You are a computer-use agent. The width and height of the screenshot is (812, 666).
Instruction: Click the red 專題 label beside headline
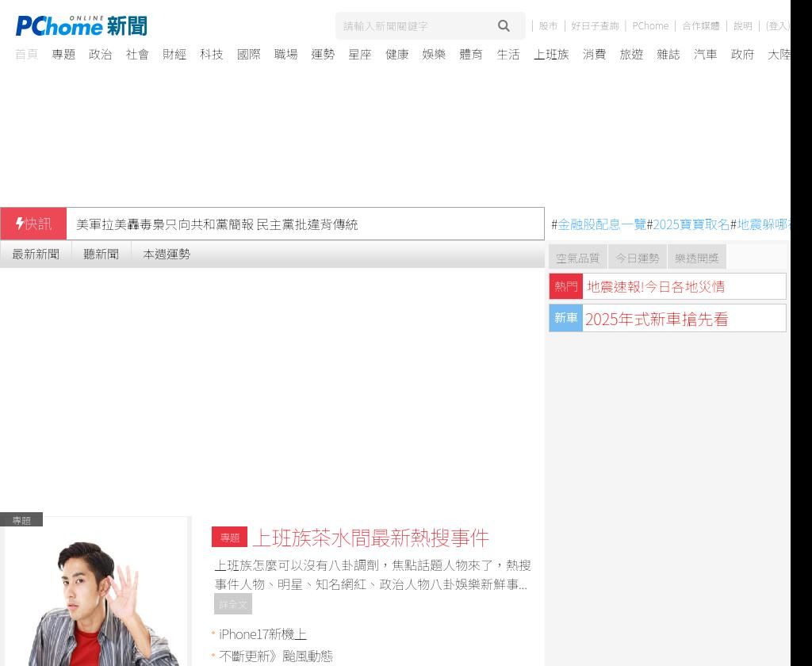coord(229,538)
